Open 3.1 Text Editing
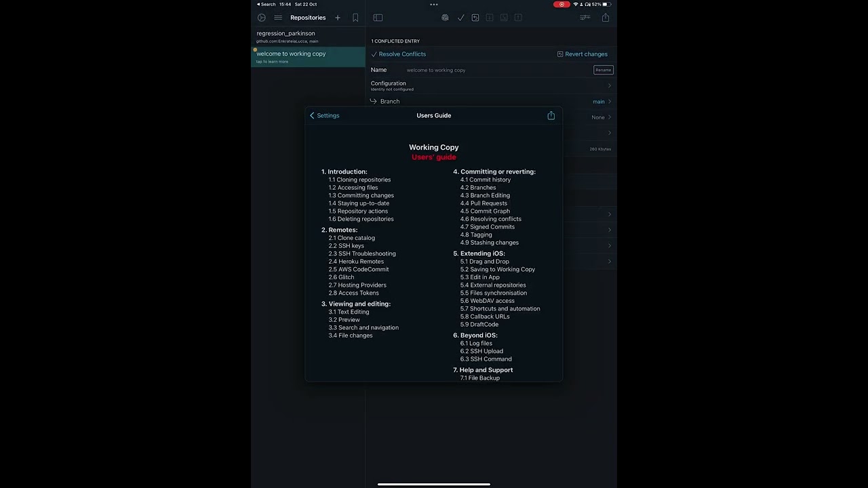This screenshot has width=868, height=488. tap(349, 312)
